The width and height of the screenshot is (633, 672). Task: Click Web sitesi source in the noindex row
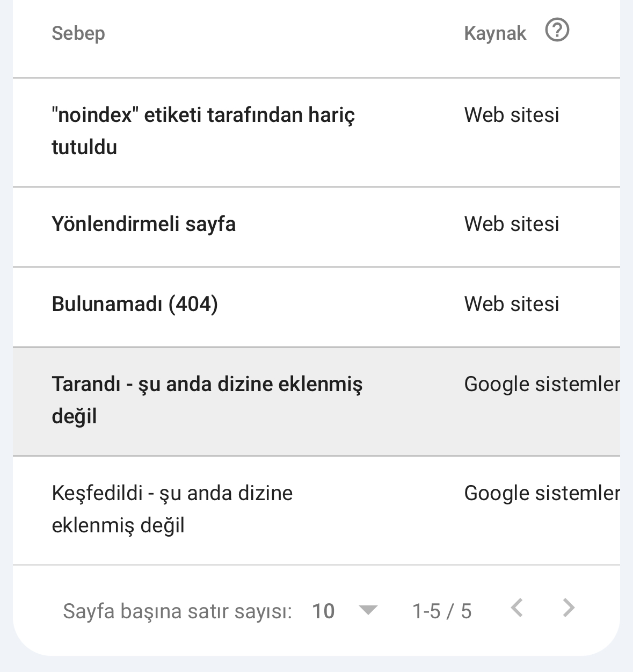(512, 115)
